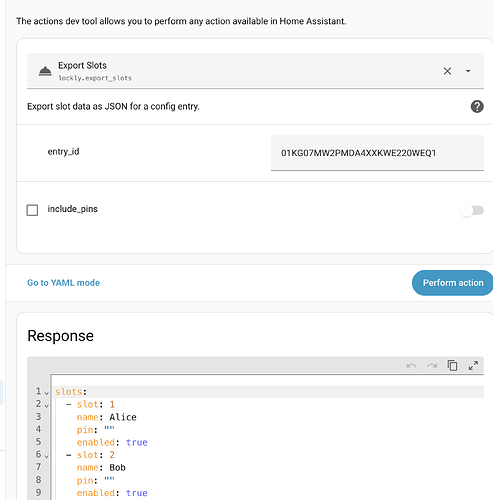Click the entry_id input field
This screenshot has width=493, height=500.
(x=377, y=153)
